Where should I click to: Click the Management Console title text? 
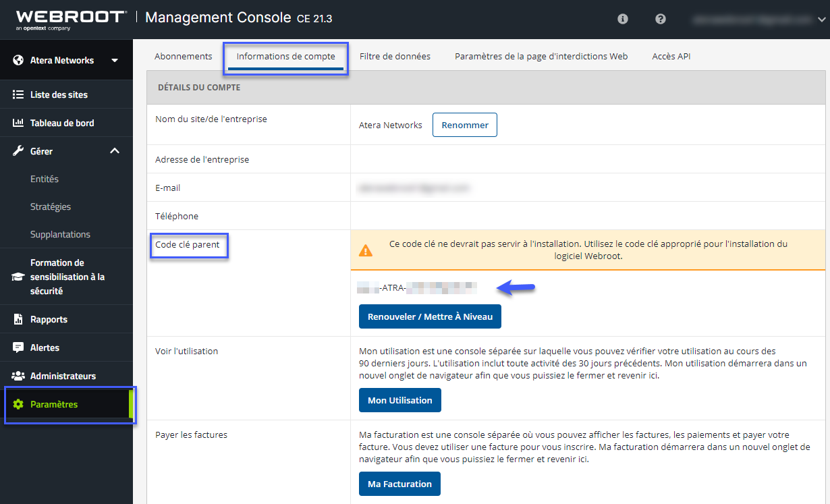tap(219, 18)
